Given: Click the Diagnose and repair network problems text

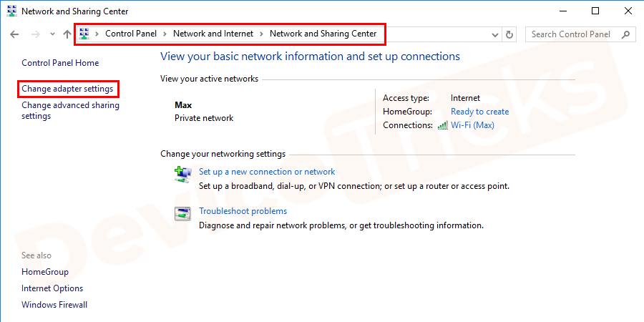Looking at the screenshot, I should (341, 225).
